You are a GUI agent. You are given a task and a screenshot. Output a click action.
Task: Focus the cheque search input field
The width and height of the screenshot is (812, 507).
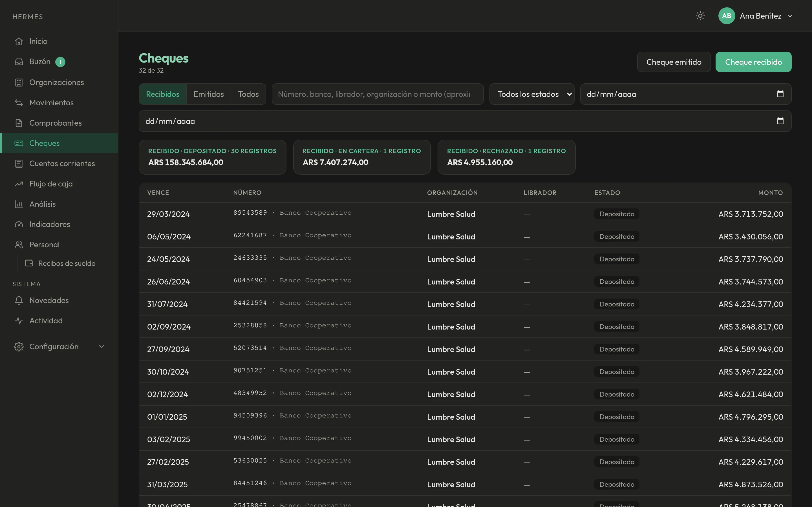coord(378,94)
